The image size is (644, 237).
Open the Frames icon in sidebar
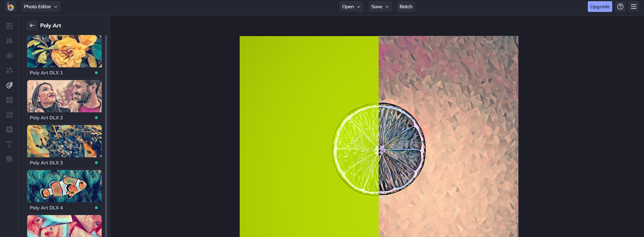9,100
